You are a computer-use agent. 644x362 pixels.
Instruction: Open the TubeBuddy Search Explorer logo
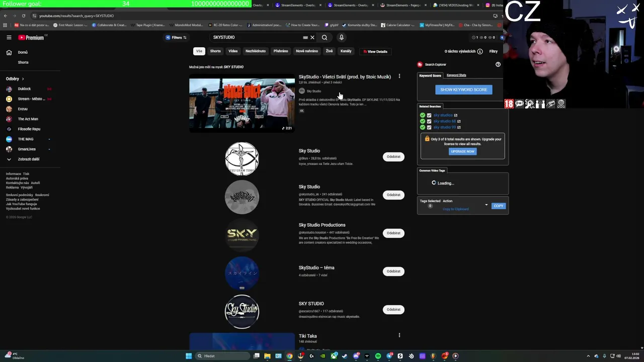tap(420, 64)
